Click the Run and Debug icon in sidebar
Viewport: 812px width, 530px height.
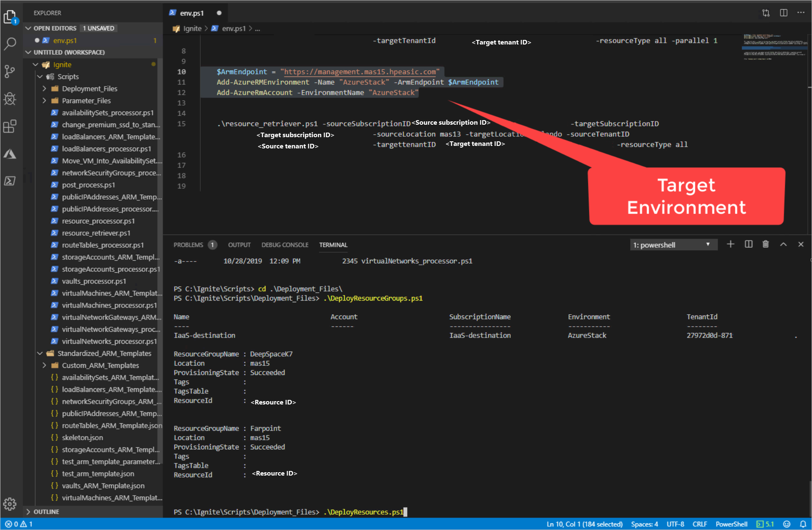point(11,98)
